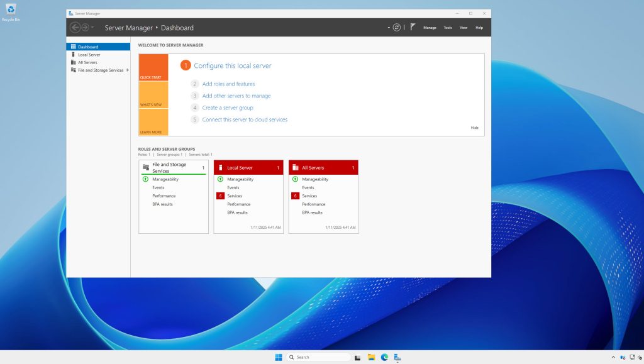
Task: Click green manageability icon in Local Server tile
Action: point(220,179)
